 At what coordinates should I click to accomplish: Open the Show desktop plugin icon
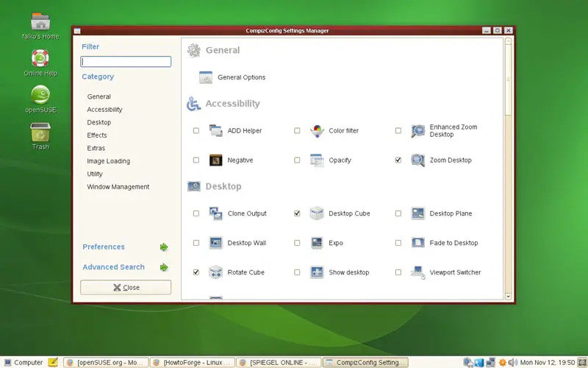[317, 272]
